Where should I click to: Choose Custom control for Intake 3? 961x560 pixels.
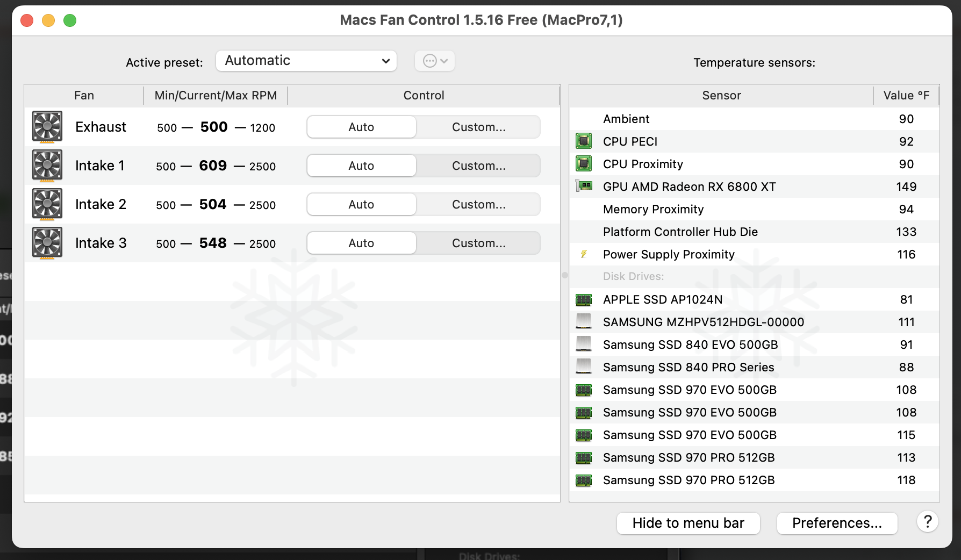tap(478, 243)
